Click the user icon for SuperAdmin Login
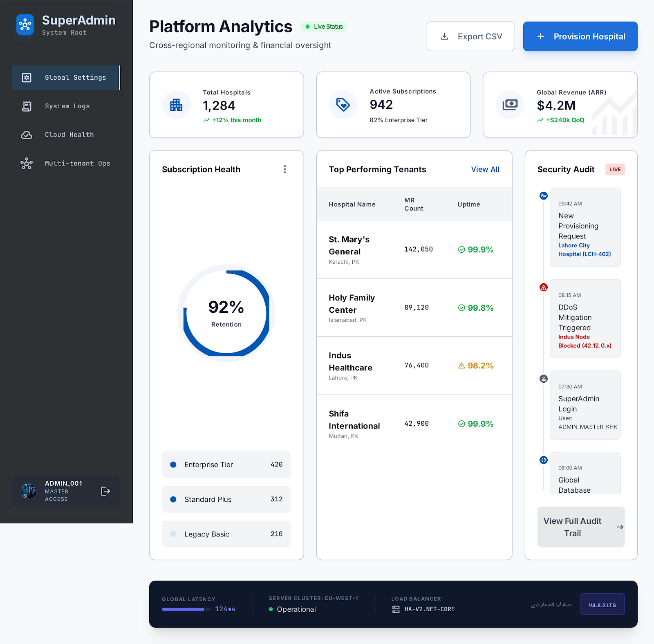This screenshot has width=654, height=644. pyautogui.click(x=544, y=379)
